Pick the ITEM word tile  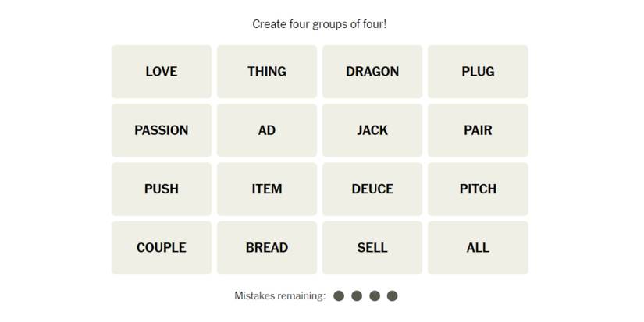pos(267,189)
